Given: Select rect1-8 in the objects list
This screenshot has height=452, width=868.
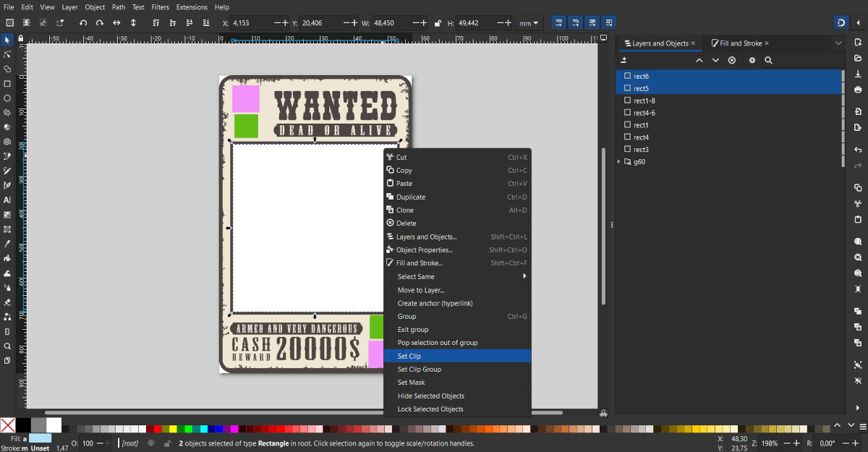Looking at the screenshot, I should (x=644, y=101).
